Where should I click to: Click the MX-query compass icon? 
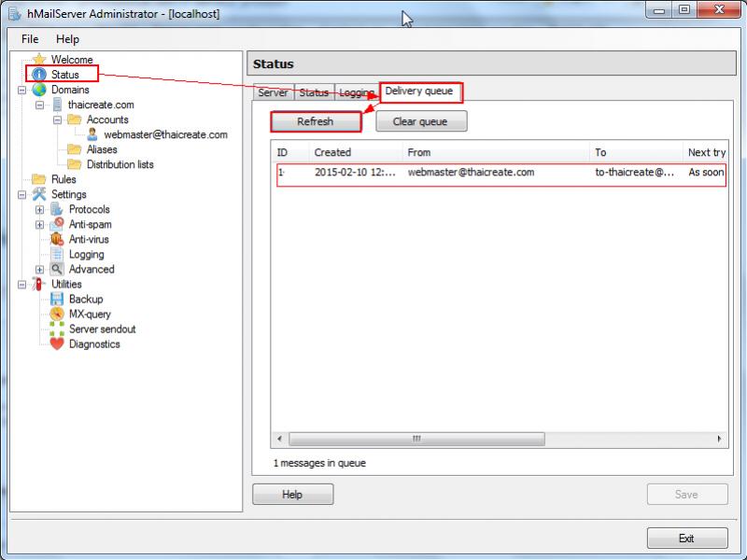(x=57, y=314)
